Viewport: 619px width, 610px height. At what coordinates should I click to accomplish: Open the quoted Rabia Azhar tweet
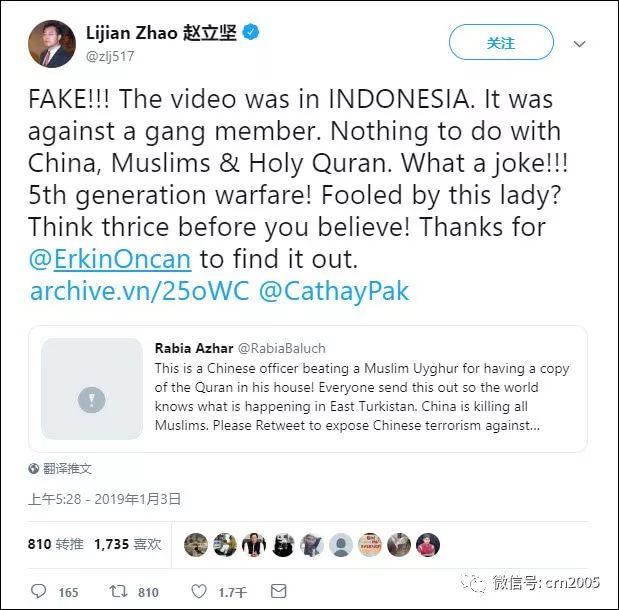click(308, 389)
